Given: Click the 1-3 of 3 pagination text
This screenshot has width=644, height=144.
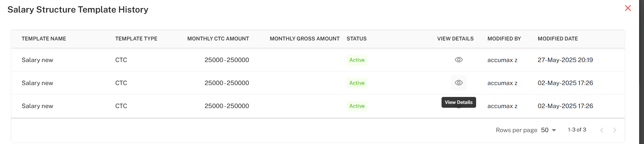Looking at the screenshot, I should (x=577, y=130).
